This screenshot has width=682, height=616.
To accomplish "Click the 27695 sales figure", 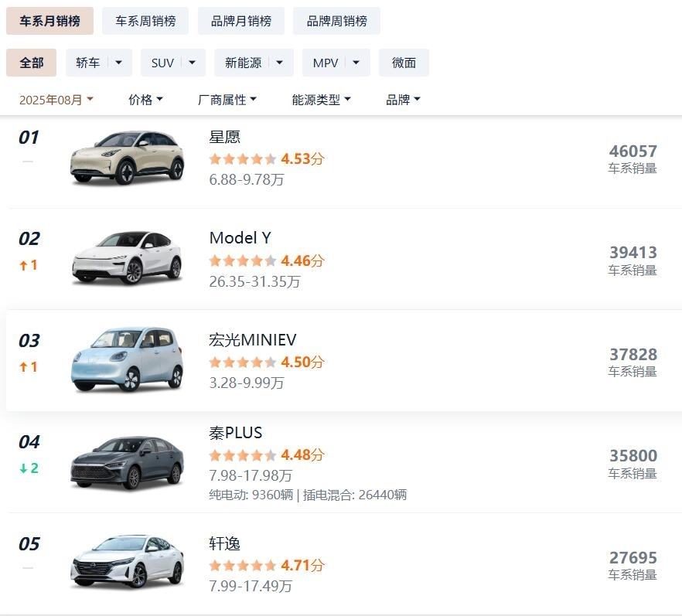I will 633,557.
